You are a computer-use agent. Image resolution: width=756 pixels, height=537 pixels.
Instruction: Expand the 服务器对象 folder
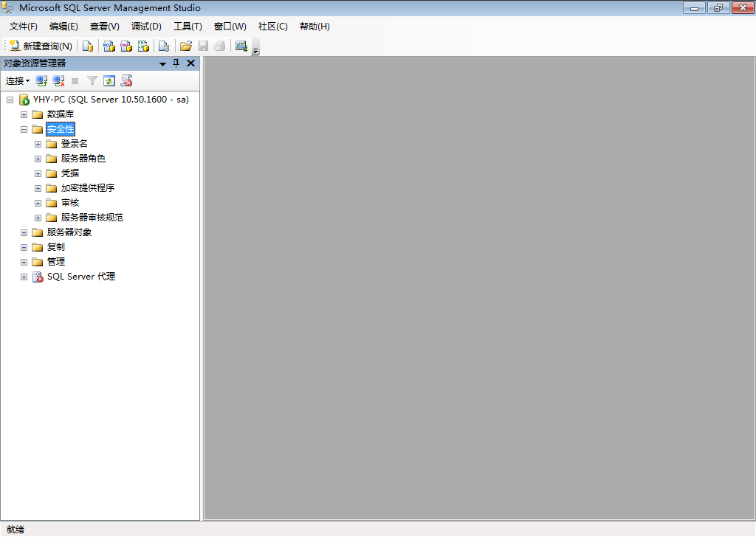point(24,232)
